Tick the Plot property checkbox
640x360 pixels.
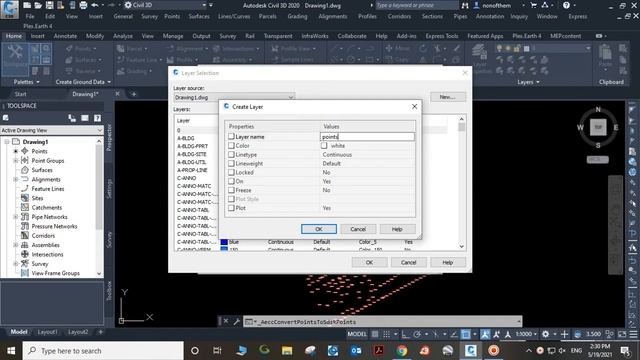coord(231,208)
